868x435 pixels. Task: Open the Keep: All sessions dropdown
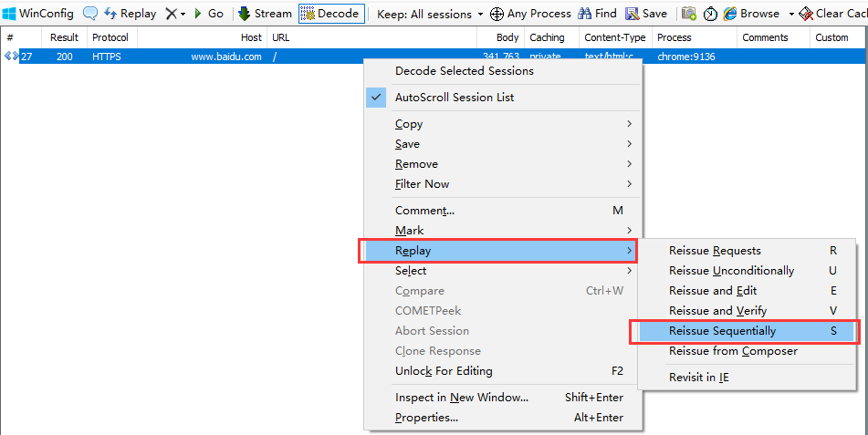[x=429, y=14]
